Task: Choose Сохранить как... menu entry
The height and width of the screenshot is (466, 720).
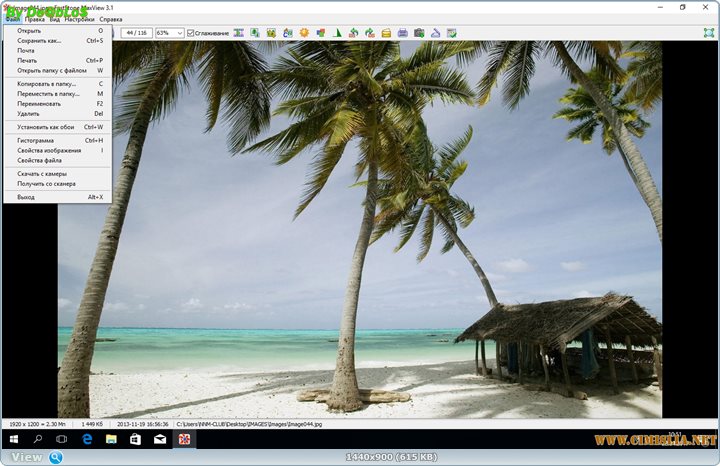Action: (x=57, y=40)
